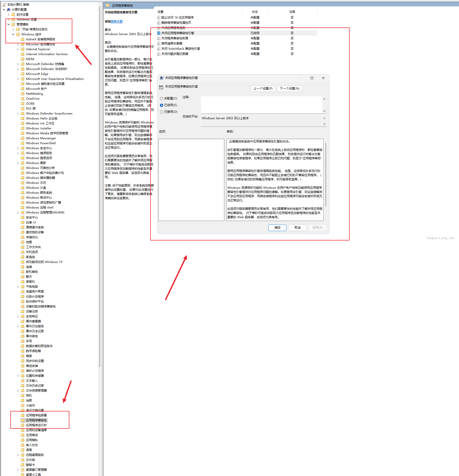Click the 应用商店 folder icon
The width and height of the screenshot is (459, 476).
click(x=23, y=435)
